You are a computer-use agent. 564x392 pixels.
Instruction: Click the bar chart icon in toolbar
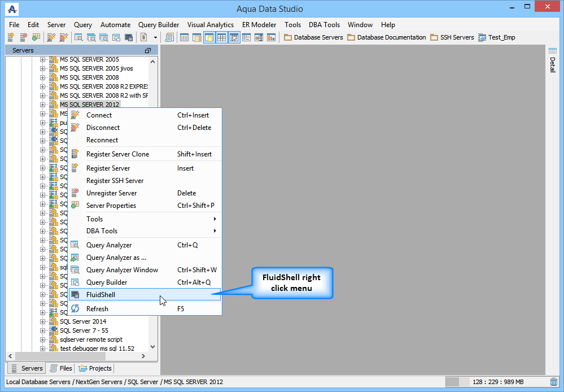[x=271, y=37]
